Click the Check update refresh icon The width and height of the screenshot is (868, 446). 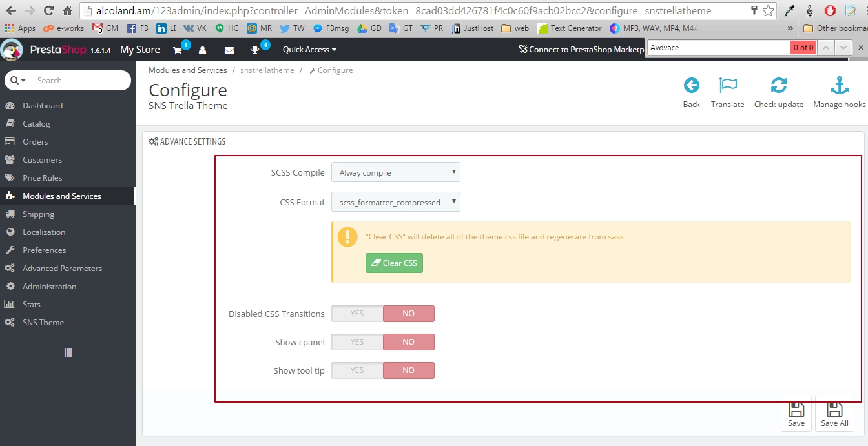tap(778, 86)
